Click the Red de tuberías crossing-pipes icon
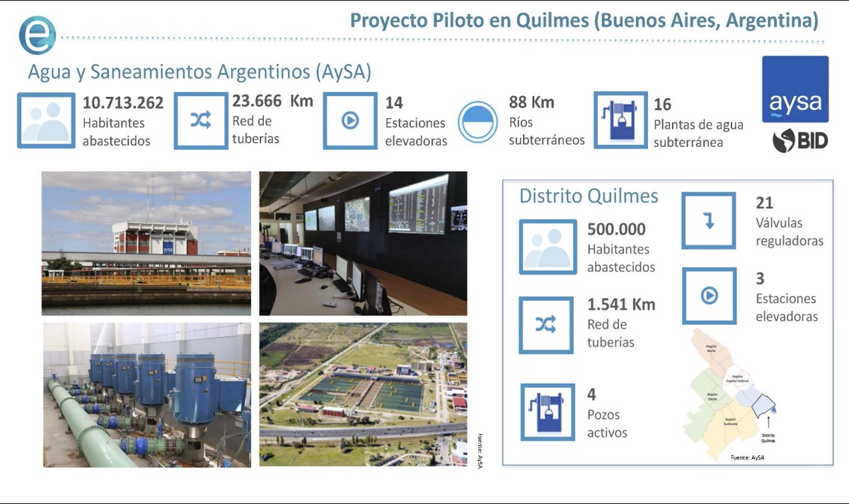Viewport: 849px width, 504px height. (x=200, y=120)
